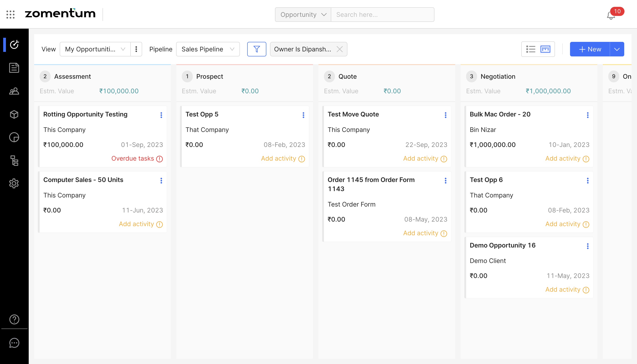Toggle the filter funnel button
The height and width of the screenshot is (364, 637).
(257, 49)
